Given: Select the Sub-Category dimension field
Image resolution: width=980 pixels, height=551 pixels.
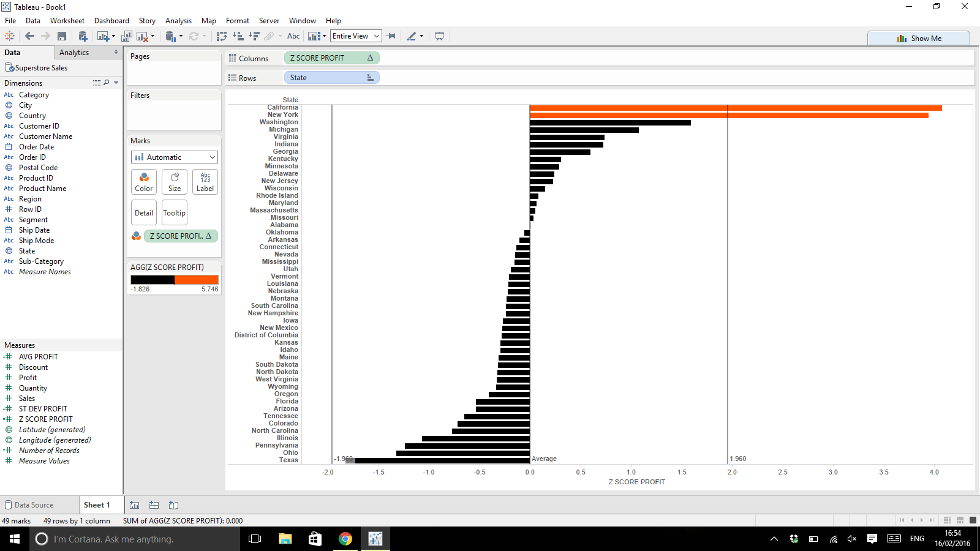Looking at the screenshot, I should pyautogui.click(x=41, y=261).
